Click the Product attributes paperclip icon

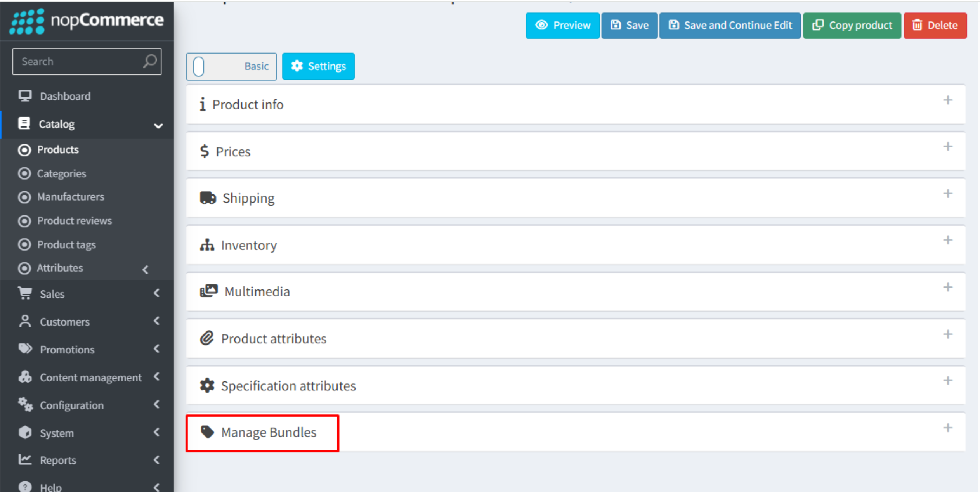[207, 338]
